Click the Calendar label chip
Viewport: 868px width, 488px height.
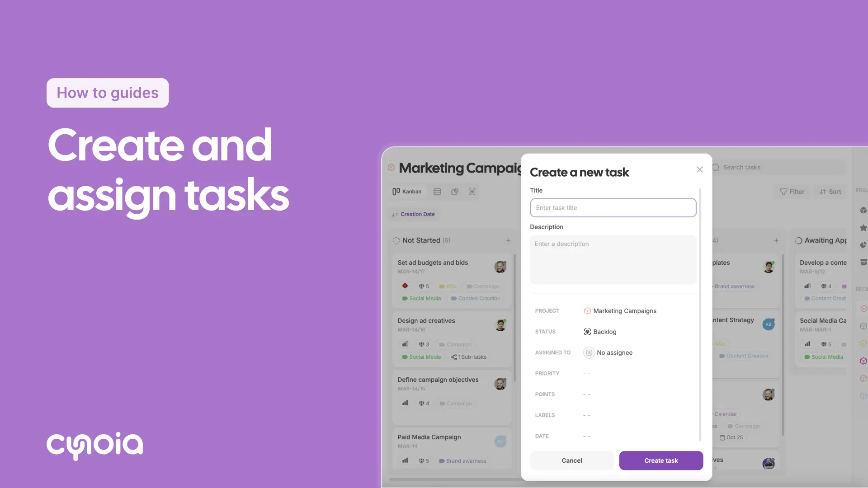click(726, 414)
